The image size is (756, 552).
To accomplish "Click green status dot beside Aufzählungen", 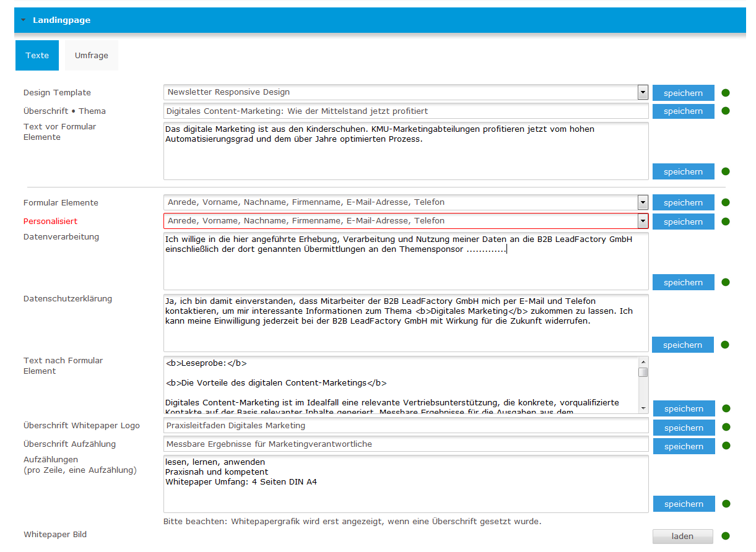I will (726, 504).
